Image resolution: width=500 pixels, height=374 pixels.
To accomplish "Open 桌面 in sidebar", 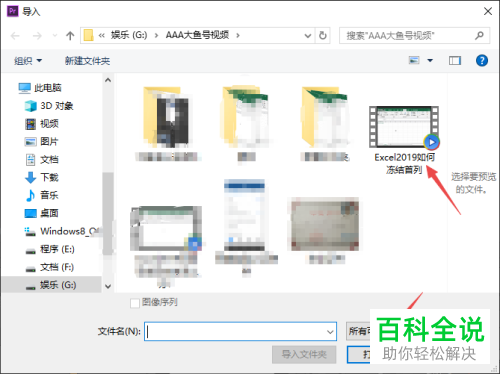I will point(42,213).
